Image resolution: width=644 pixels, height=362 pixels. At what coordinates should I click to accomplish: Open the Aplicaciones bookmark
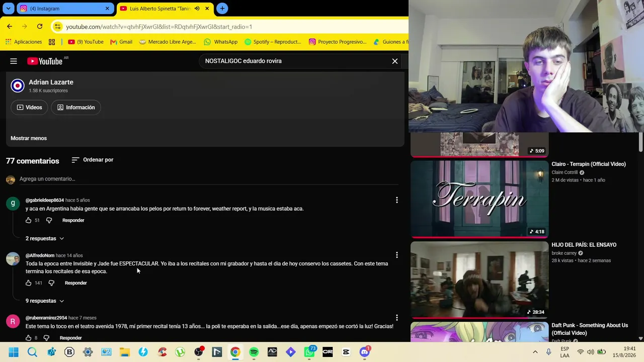coord(24,42)
